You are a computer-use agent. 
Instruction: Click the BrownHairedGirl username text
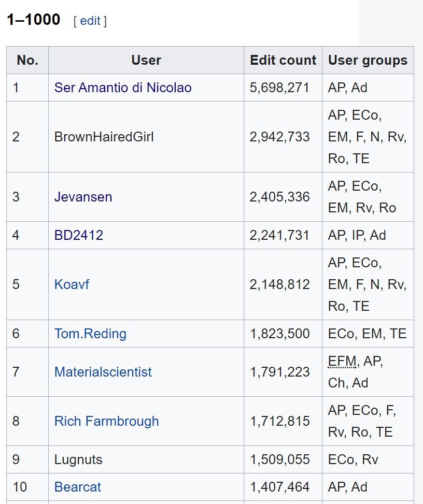click(x=104, y=137)
